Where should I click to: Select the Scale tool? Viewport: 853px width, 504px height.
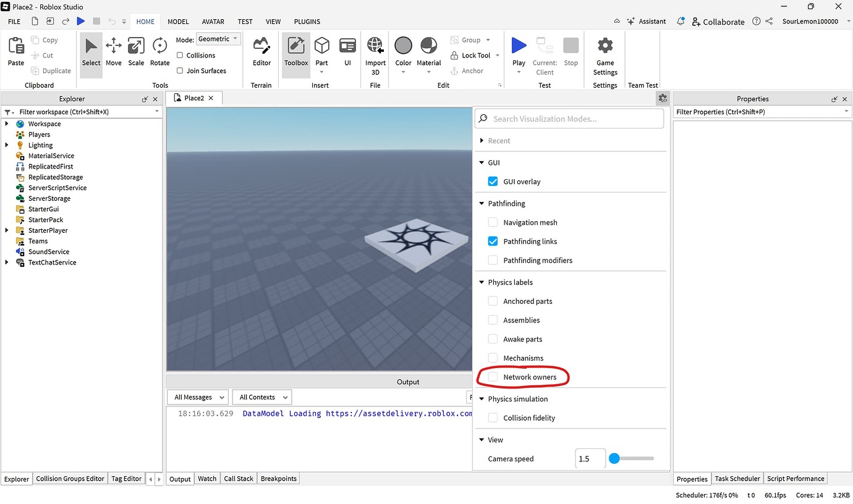tap(136, 52)
